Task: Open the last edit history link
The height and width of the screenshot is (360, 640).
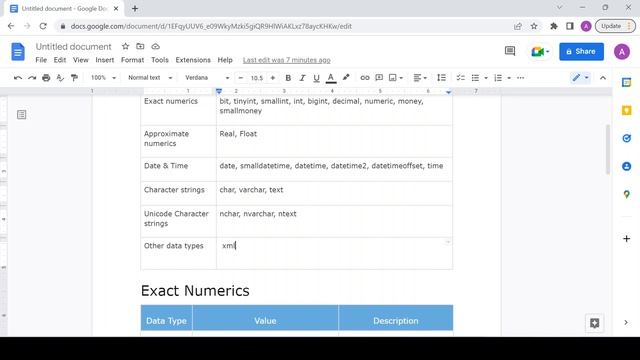Action: pyautogui.click(x=287, y=60)
